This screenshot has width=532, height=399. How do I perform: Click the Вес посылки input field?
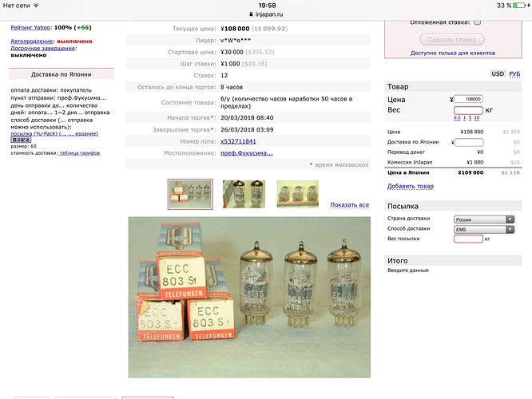pyautogui.click(x=468, y=239)
